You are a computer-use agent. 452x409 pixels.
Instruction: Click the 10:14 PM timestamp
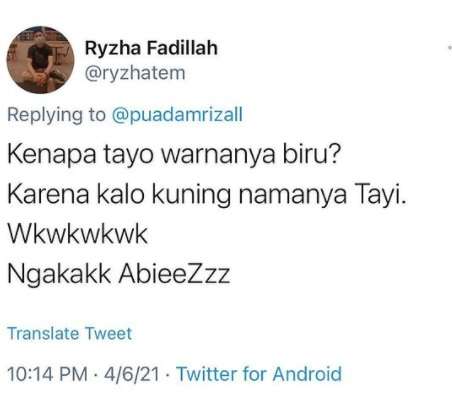pyautogui.click(x=47, y=374)
